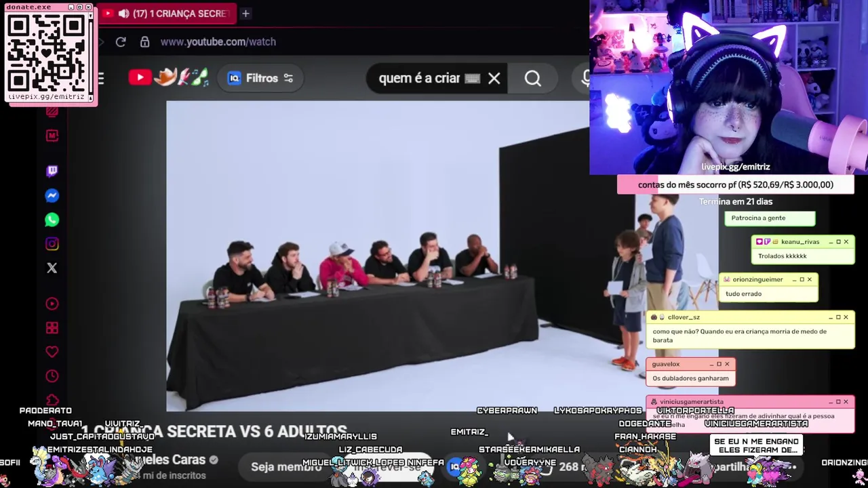Open the sidebar player icon
Viewport: 868px width, 488px height.
[x=52, y=304]
